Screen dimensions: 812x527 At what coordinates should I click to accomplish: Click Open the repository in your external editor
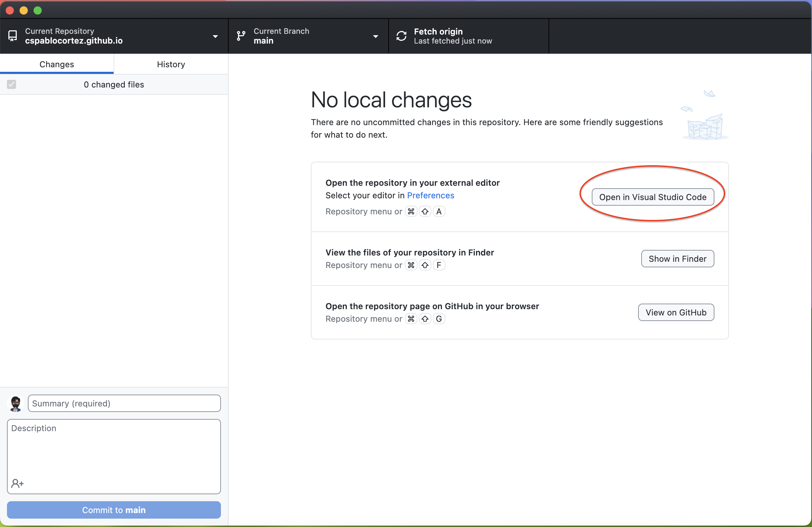(x=413, y=183)
